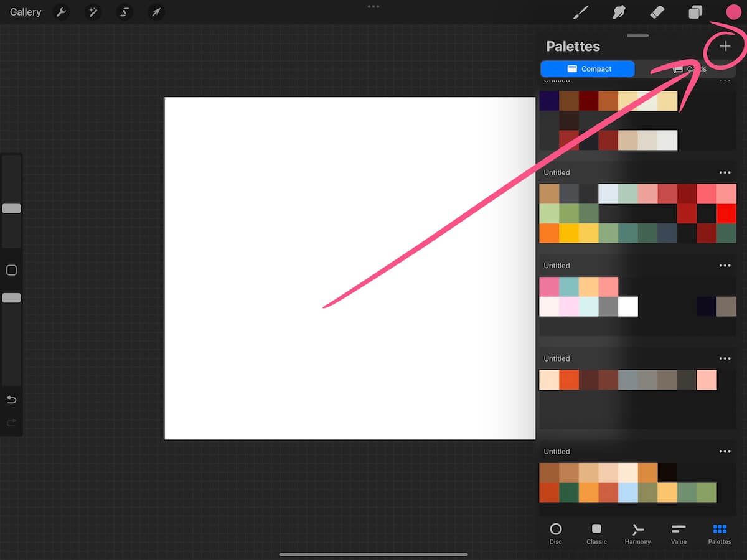The width and height of the screenshot is (747, 560).
Task: Select the Selection tool
Action: [x=124, y=12]
